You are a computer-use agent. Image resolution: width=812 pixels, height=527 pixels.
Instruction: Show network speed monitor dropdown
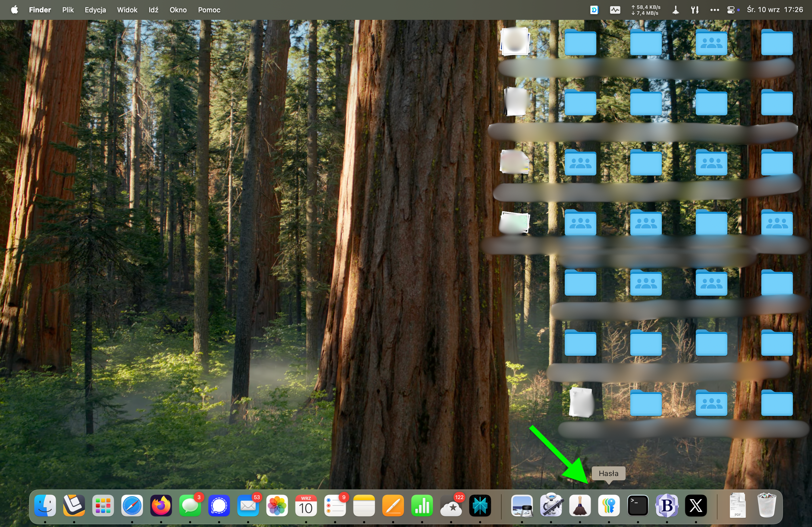point(646,10)
